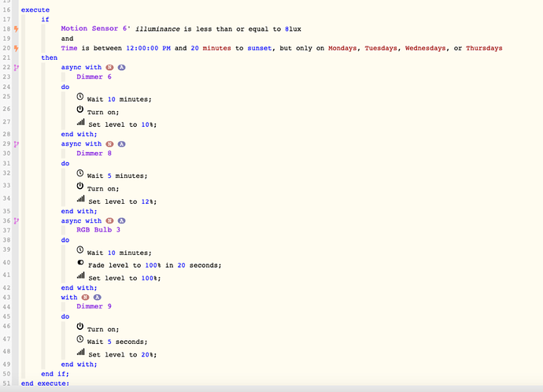Click the red N badge on line 43
Image resolution: width=543 pixels, height=392 pixels.
[x=86, y=297]
